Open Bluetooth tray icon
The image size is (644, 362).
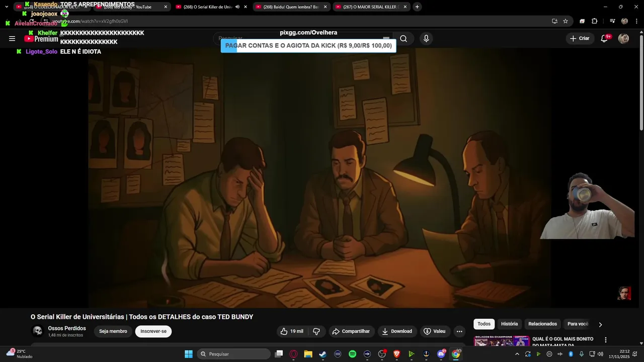[571, 354]
